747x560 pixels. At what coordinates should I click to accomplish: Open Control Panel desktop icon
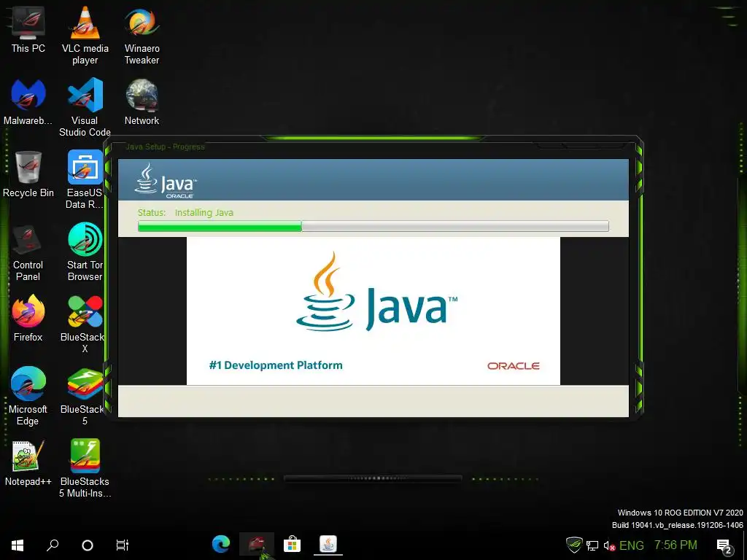pos(28,252)
